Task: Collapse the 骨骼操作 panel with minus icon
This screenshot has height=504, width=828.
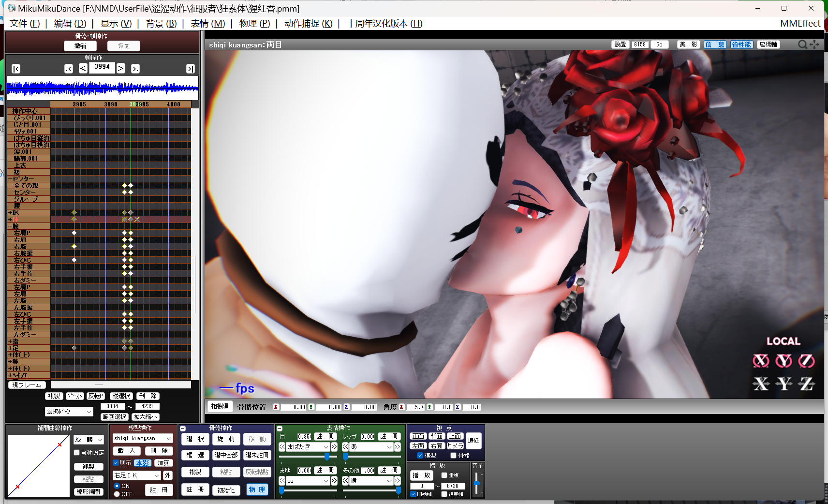Action: [183, 429]
